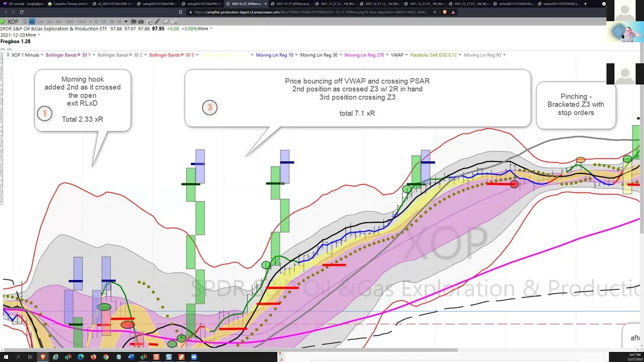Click the pop-out window icon in chart toolbar
644x362 pixels.
coord(166,22)
